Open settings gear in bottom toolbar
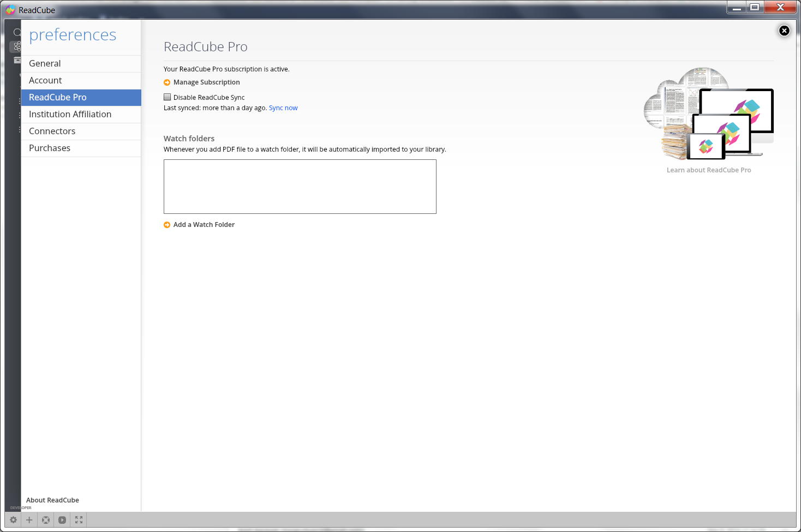This screenshot has height=532, width=801. (13, 520)
